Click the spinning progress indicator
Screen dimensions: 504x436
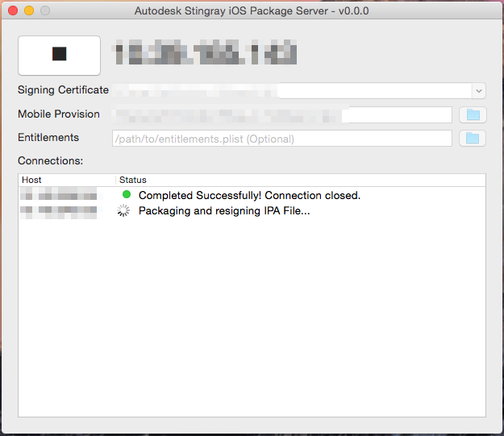click(123, 210)
